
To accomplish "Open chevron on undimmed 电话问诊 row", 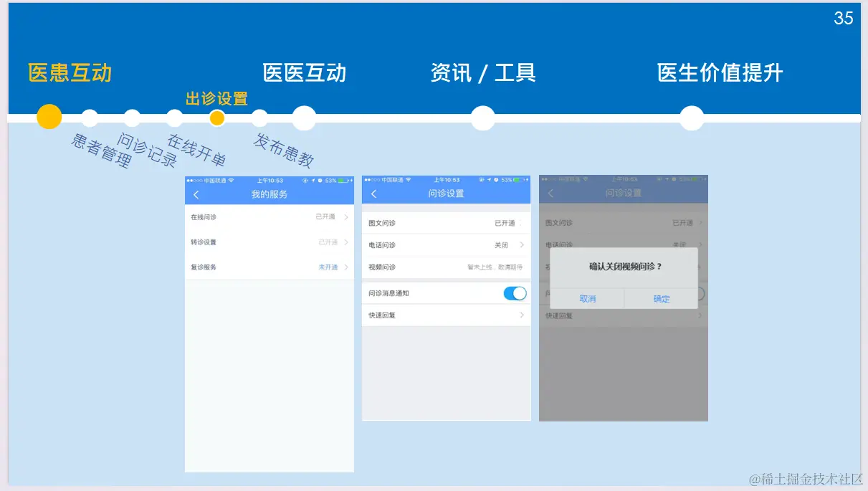I will coord(522,245).
